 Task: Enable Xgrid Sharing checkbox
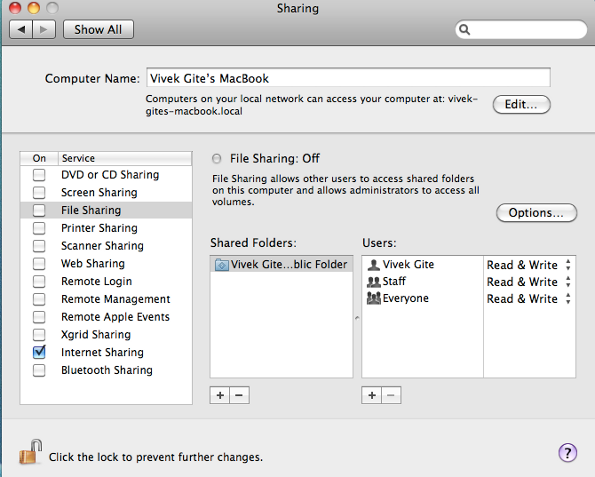[x=39, y=334]
